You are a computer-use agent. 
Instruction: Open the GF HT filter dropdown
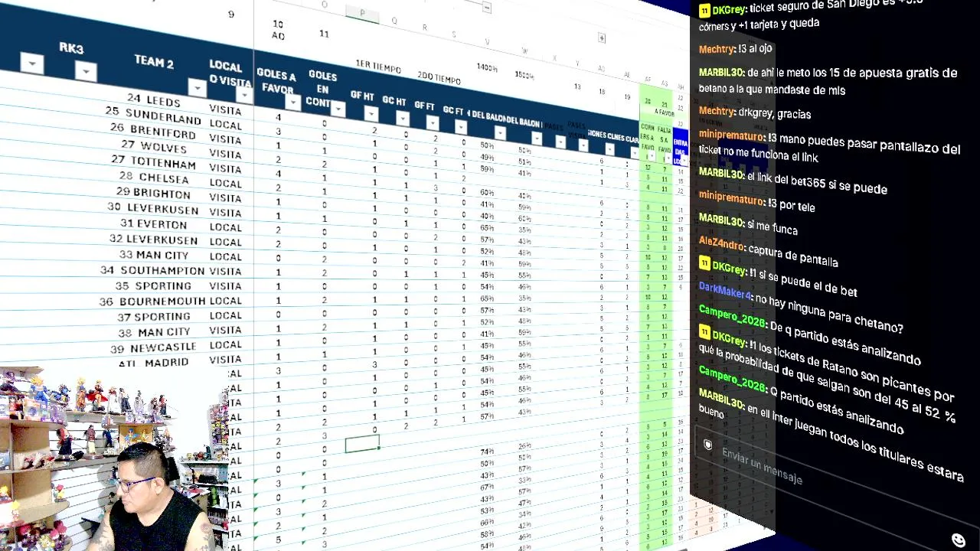tap(371, 114)
